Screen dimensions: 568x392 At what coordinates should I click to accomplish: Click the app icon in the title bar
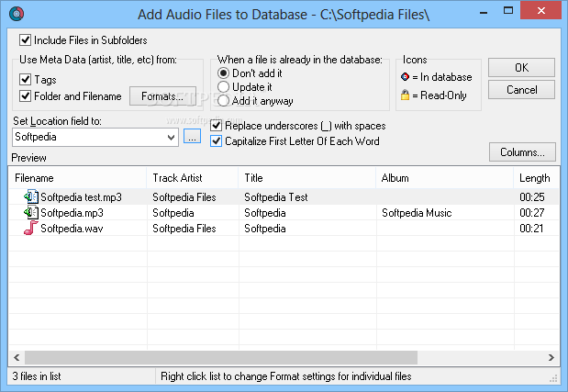coord(17,14)
